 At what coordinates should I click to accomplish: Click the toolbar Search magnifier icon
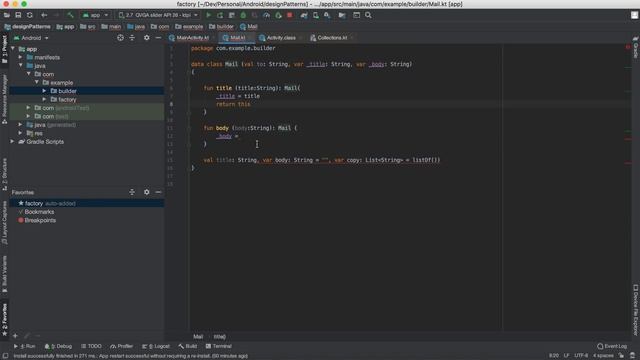click(368, 15)
